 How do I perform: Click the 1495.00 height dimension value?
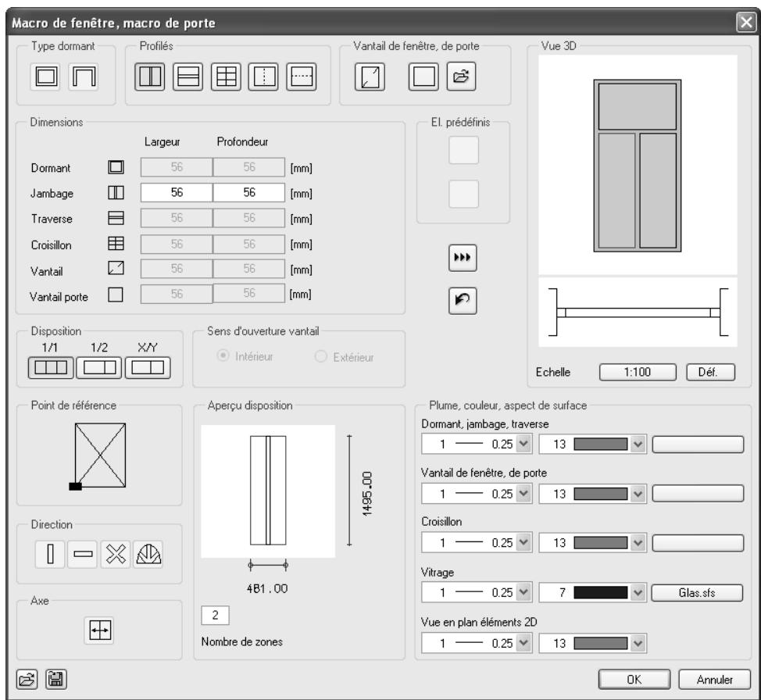[367, 493]
